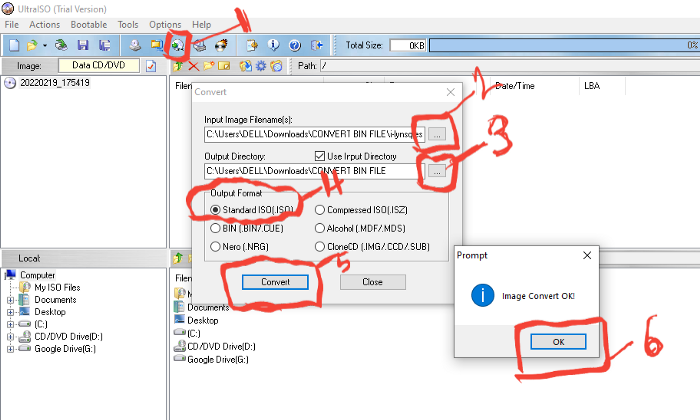Click the New blank image toolbar icon
The image size is (700, 420).
14,45
